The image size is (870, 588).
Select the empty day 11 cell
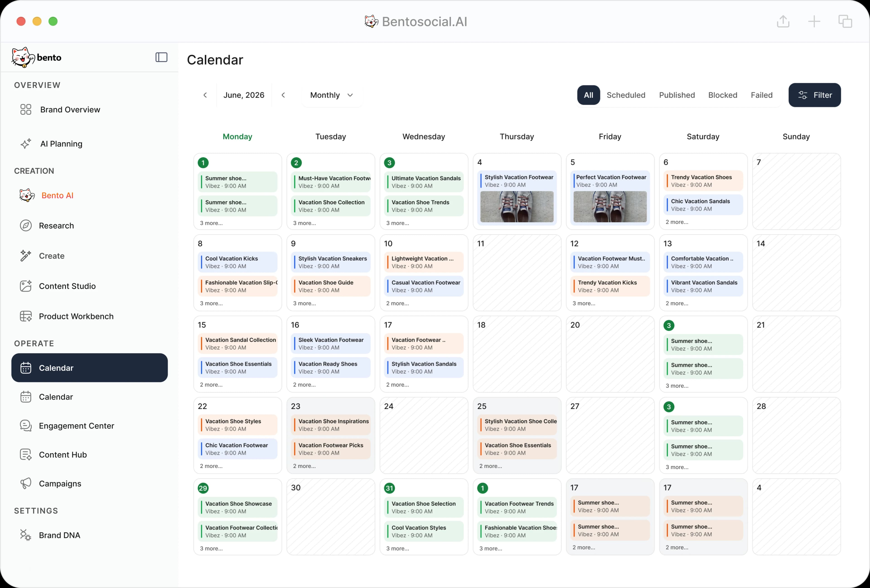(x=517, y=273)
